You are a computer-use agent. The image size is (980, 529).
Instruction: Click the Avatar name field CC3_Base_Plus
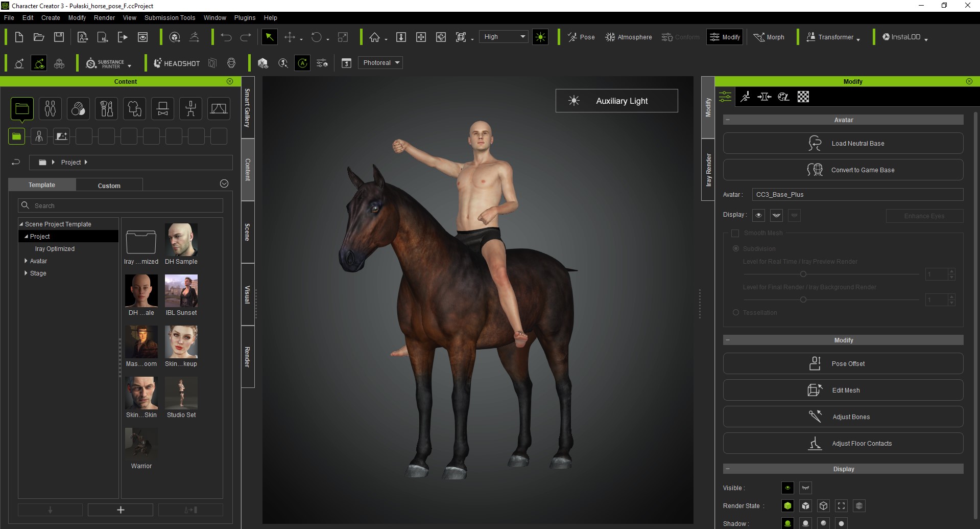pyautogui.click(x=857, y=194)
